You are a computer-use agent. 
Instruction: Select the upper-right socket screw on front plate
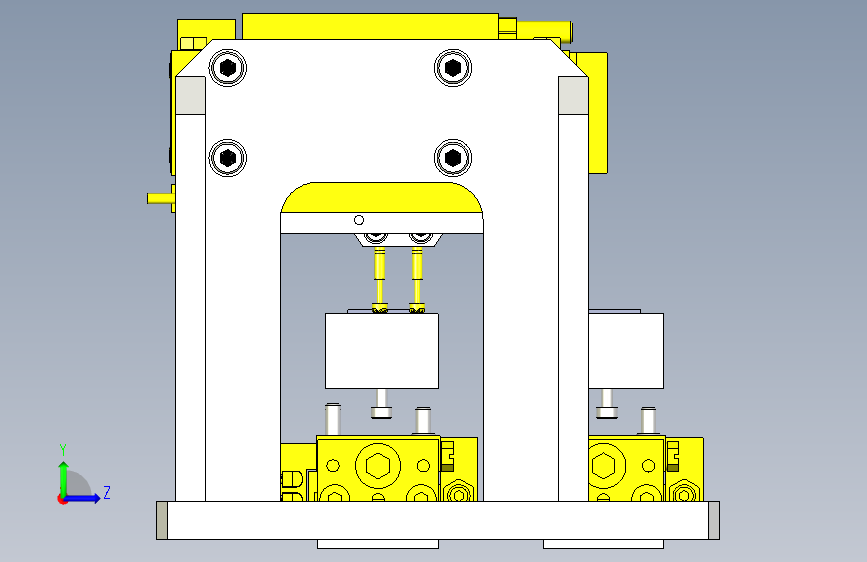pyautogui.click(x=453, y=67)
